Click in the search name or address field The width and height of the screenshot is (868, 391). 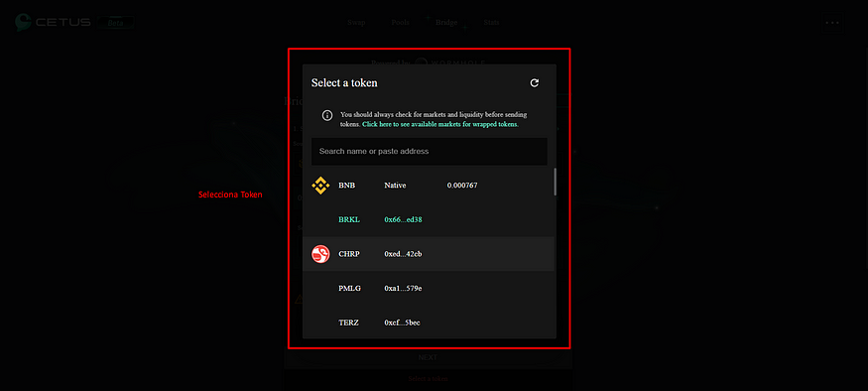click(x=429, y=151)
